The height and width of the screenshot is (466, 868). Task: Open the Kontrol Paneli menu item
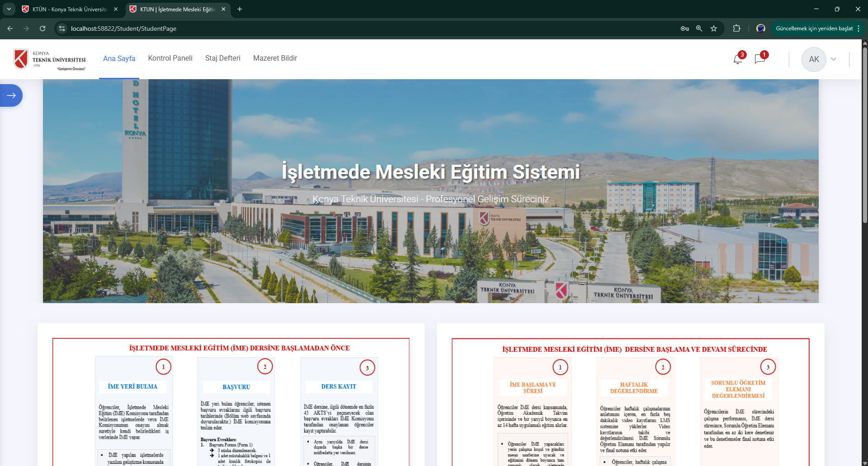click(170, 58)
